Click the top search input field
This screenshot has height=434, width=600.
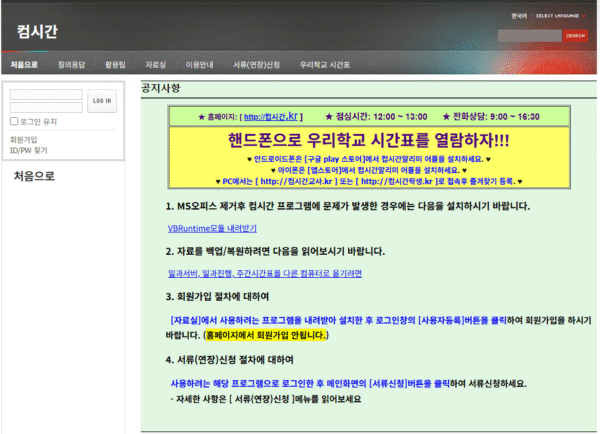pyautogui.click(x=529, y=36)
